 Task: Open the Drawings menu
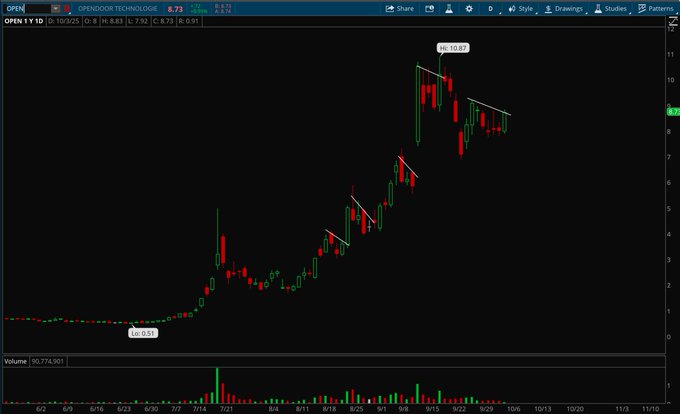click(565, 9)
